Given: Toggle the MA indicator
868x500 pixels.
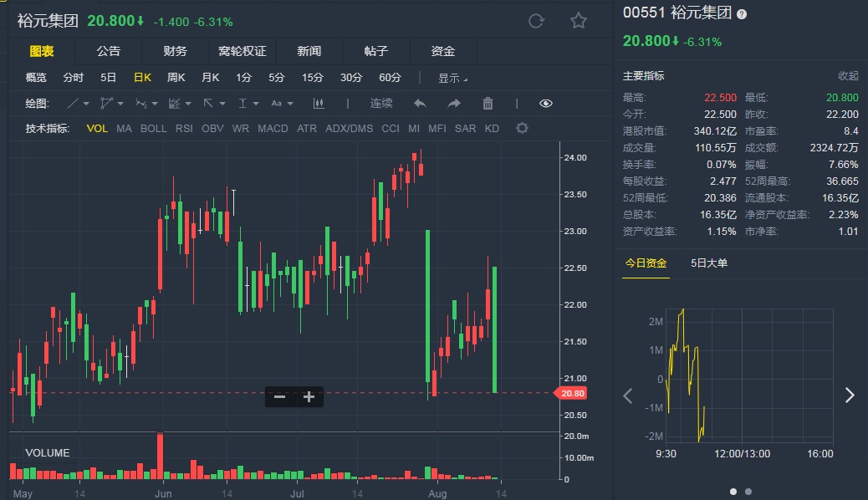Looking at the screenshot, I should click(124, 129).
